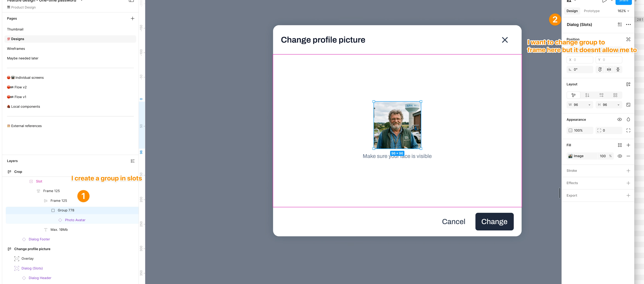Open component options three-dot menu
The image size is (644, 284).
[628, 24]
